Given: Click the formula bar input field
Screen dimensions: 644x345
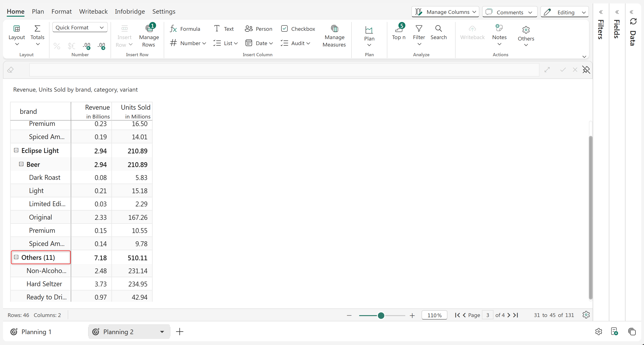Looking at the screenshot, I should 284,70.
